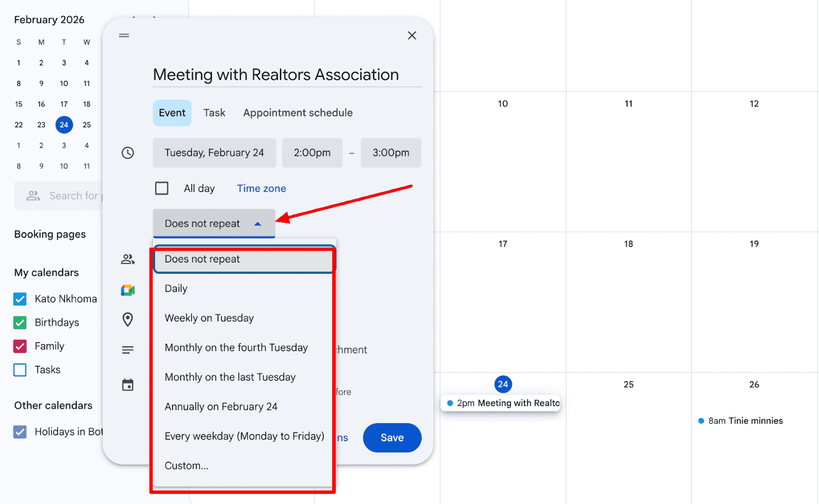
Task: Click the calendar selection icon
Action: [128, 384]
